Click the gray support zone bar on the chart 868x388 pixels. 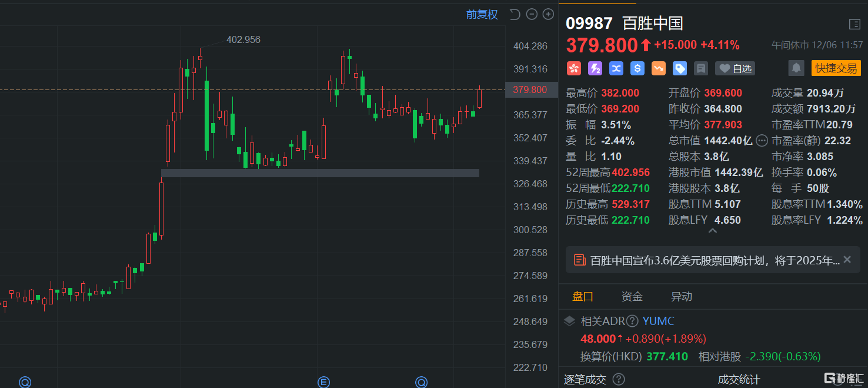(320, 173)
